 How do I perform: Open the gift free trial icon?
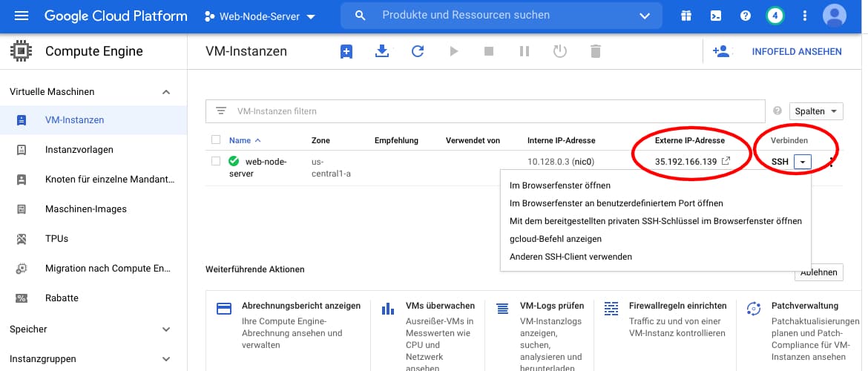(x=686, y=16)
